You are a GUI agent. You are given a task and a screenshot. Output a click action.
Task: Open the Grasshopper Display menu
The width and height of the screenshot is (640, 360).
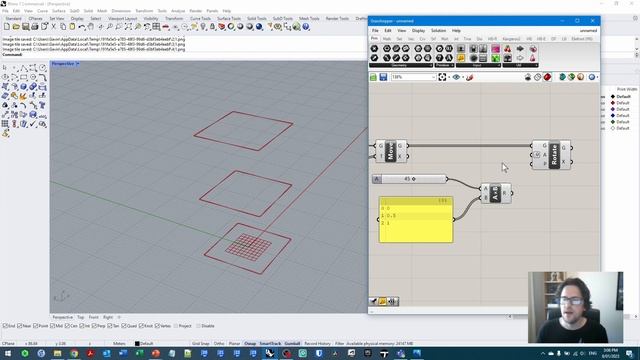(x=418, y=31)
